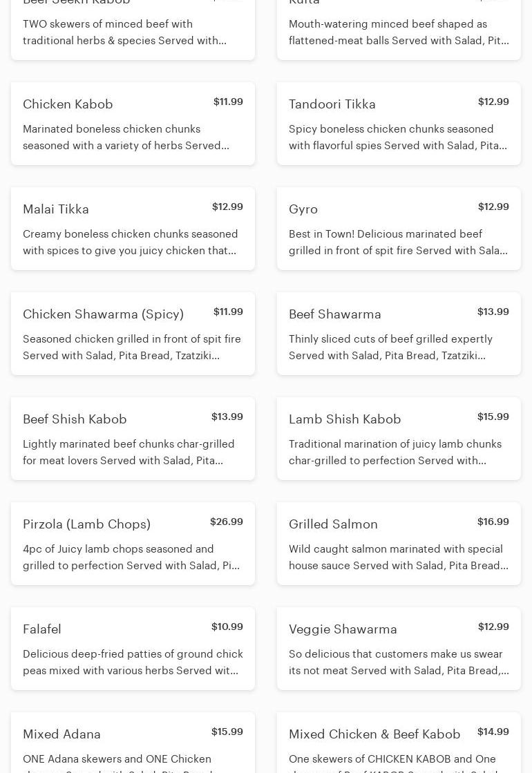Select the Grilled Salmon dish
The height and width of the screenshot is (773, 532).
pos(333,524)
